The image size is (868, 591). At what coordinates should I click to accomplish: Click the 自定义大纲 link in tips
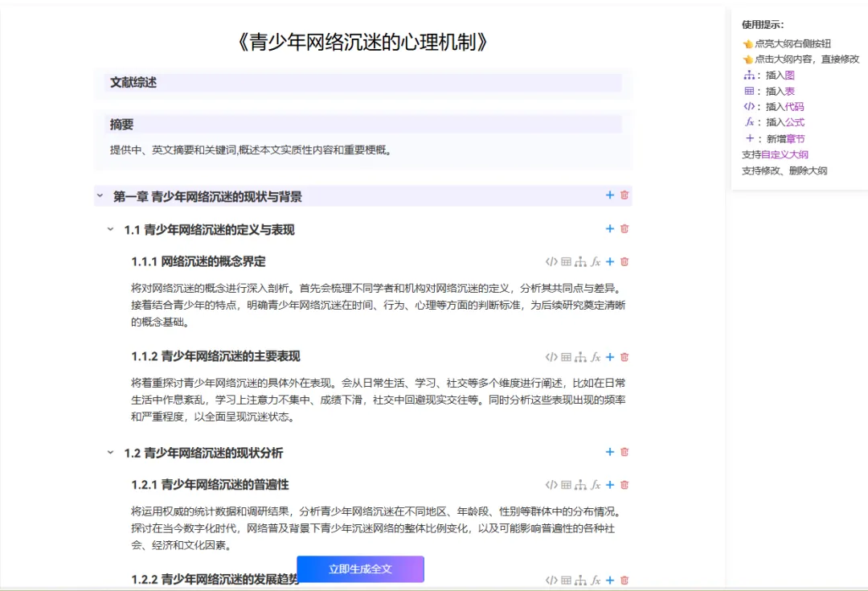pyautogui.click(x=784, y=154)
